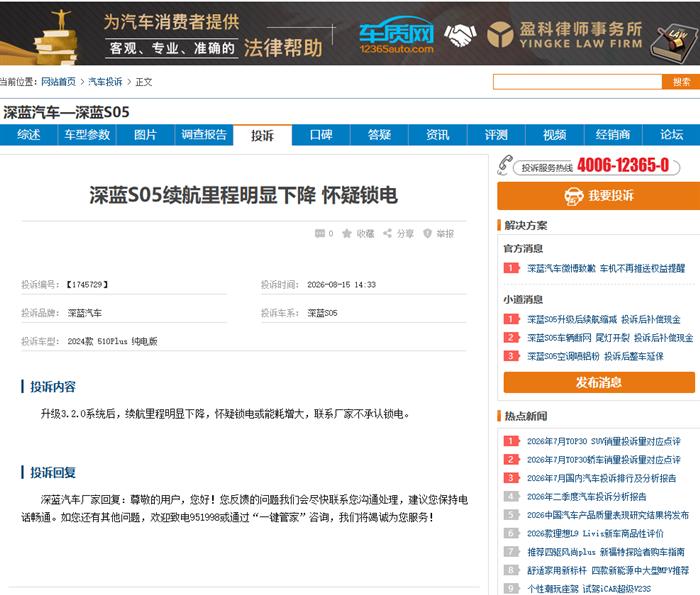
Task: Click the report shield icon
Action: point(427,233)
